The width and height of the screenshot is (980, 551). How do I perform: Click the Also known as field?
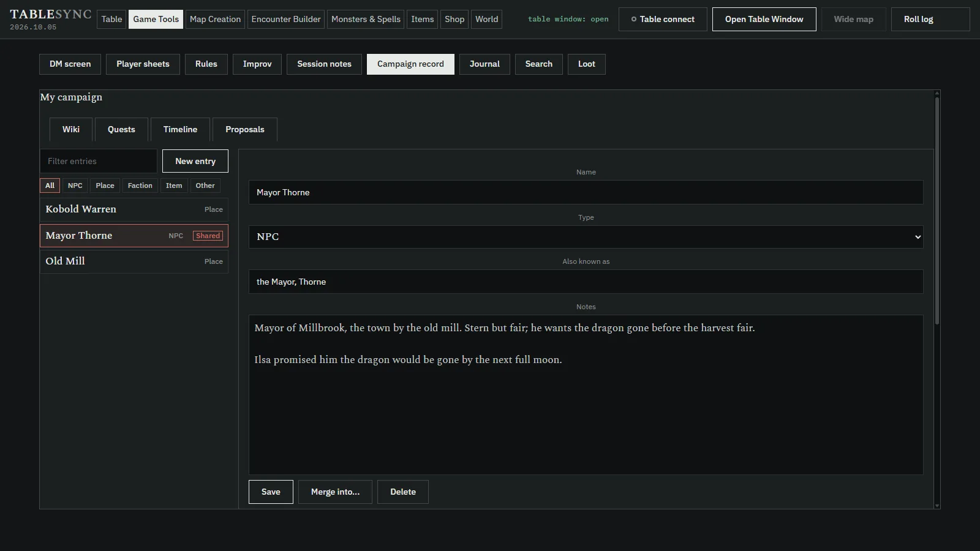[x=586, y=282]
